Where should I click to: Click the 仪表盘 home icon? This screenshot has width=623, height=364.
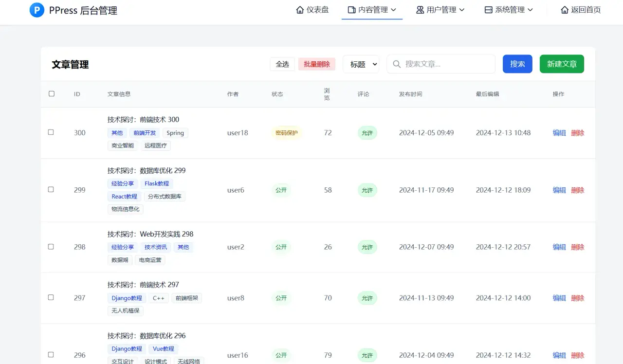point(300,9)
